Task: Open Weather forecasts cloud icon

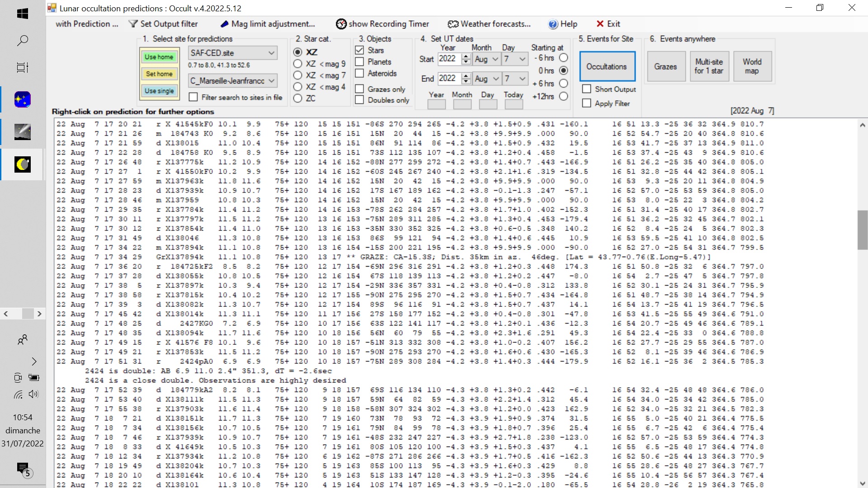Action: [x=453, y=24]
